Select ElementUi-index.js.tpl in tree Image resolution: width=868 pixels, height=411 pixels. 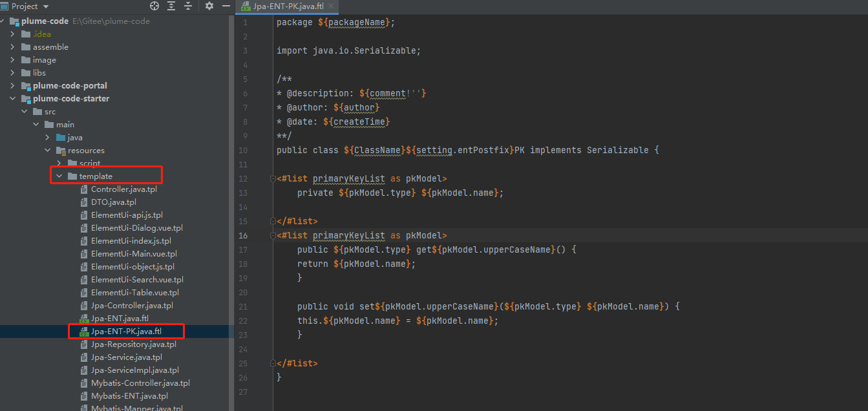(131, 241)
